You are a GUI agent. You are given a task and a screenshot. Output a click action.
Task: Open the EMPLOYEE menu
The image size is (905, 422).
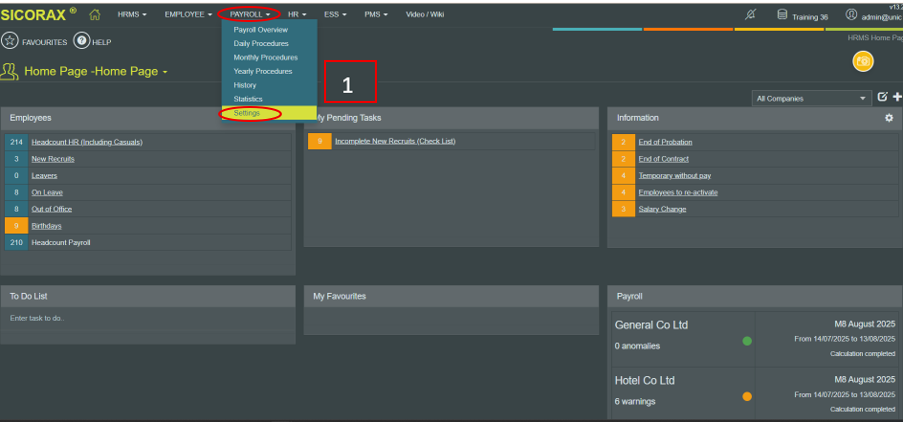click(x=188, y=15)
